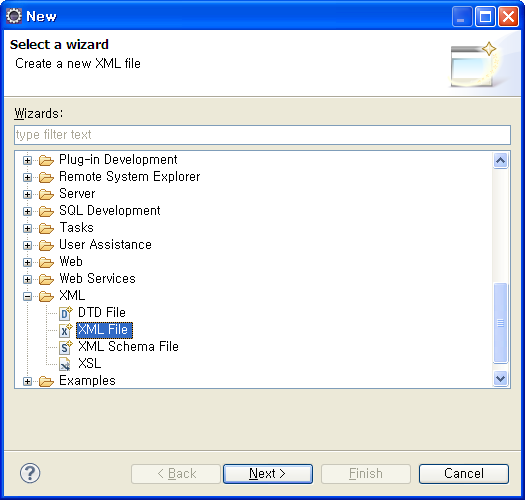Expand the Plug-in Development node

27,160
